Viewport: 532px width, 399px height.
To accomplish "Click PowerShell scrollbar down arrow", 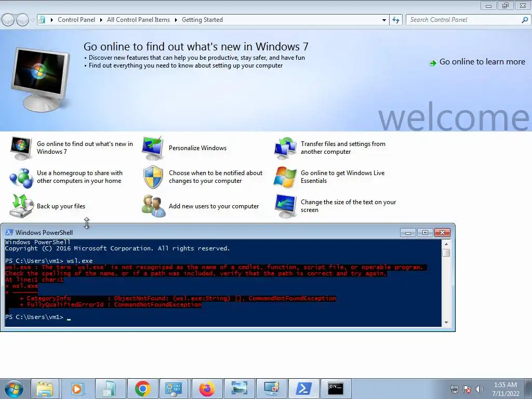I will tap(446, 323).
